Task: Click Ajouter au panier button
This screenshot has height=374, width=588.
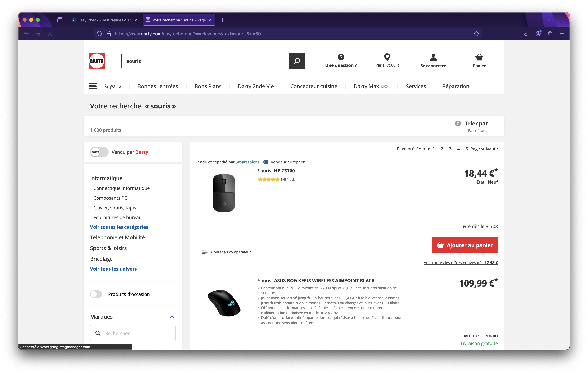Action: point(465,245)
